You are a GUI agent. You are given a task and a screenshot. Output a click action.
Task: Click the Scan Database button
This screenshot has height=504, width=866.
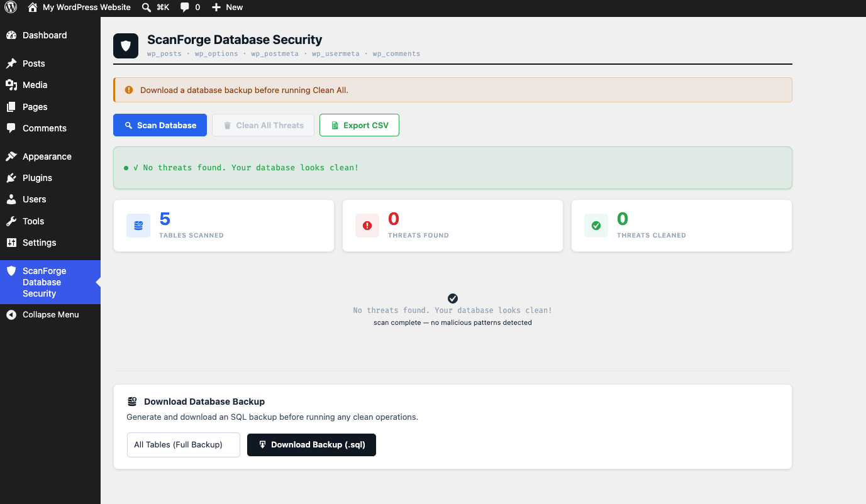tap(160, 125)
